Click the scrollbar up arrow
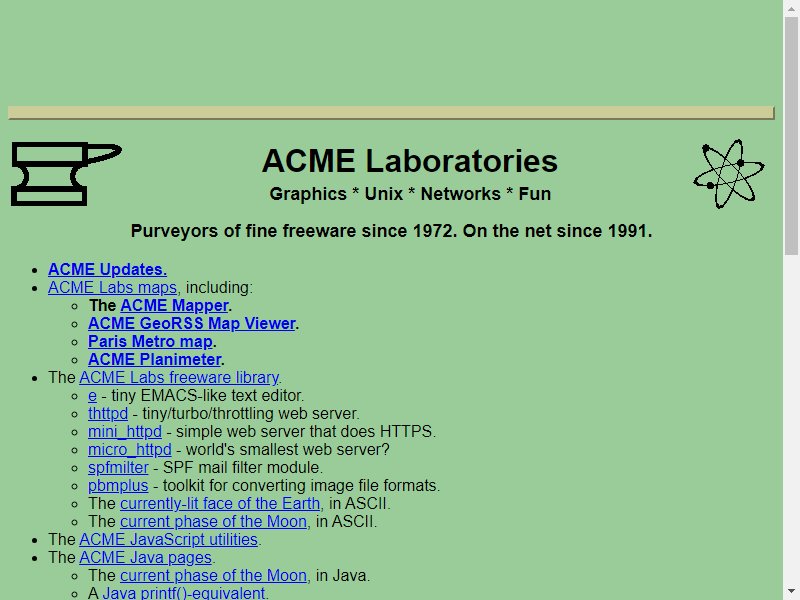Screen dimensions: 800x600 [x=791, y=8]
